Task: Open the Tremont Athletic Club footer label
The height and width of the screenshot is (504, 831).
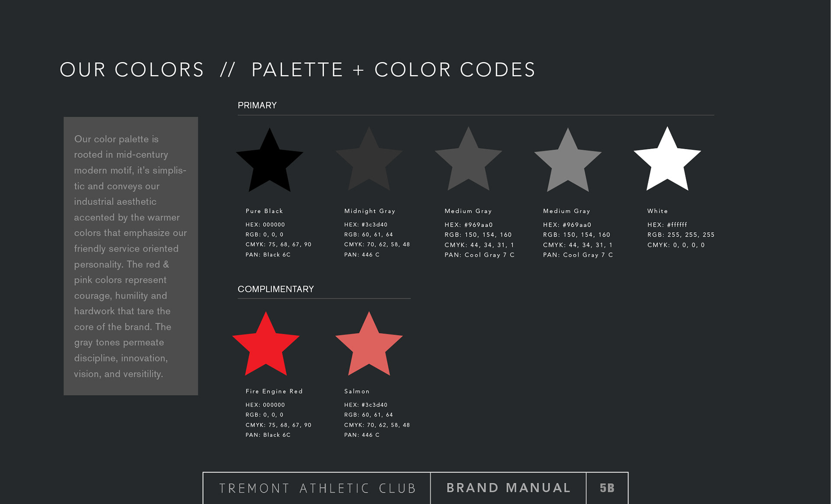Action: [x=317, y=488]
